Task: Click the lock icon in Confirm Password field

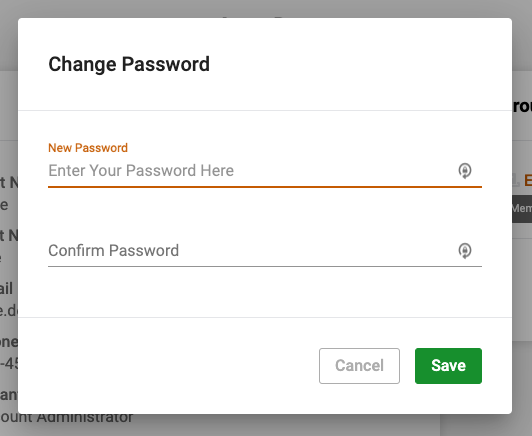Action: 464,250
